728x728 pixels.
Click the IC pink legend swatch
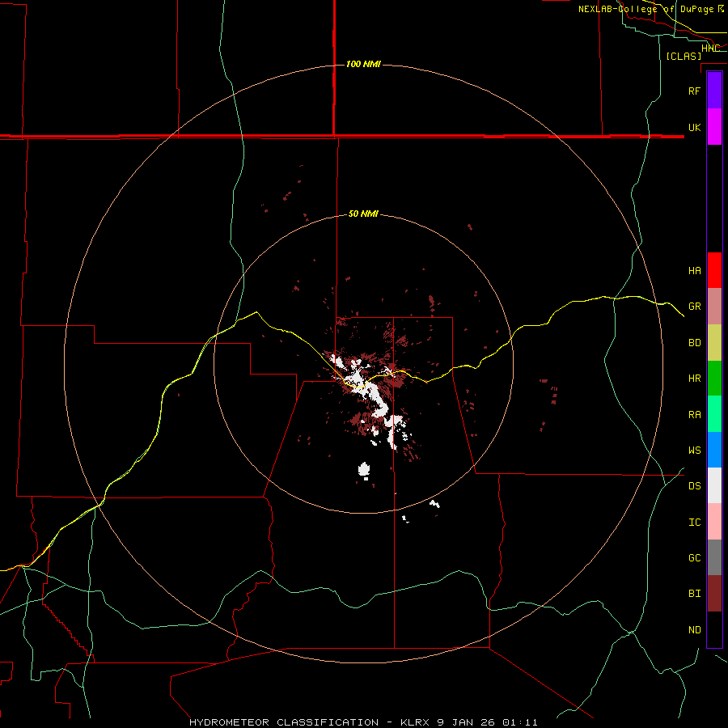(x=714, y=522)
